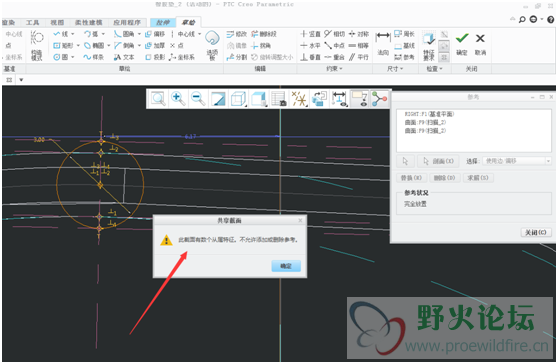Click 关闭(C) in the references dialog
Image resolution: width=558 pixels, height=364 pixels.
tap(536, 232)
